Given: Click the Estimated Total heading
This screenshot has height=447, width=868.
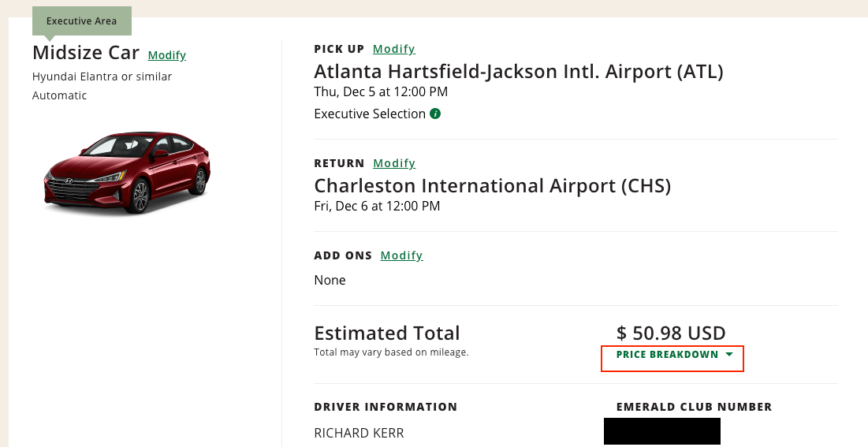Looking at the screenshot, I should (x=386, y=333).
